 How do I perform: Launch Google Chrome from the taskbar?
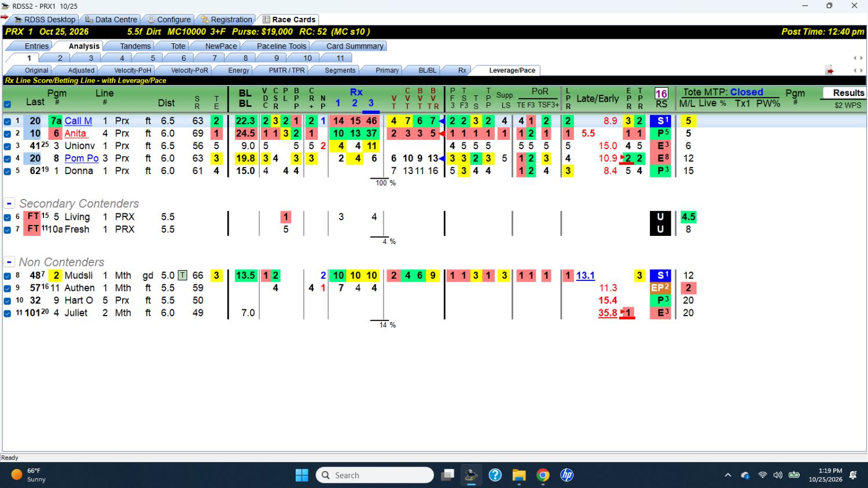coord(543,475)
